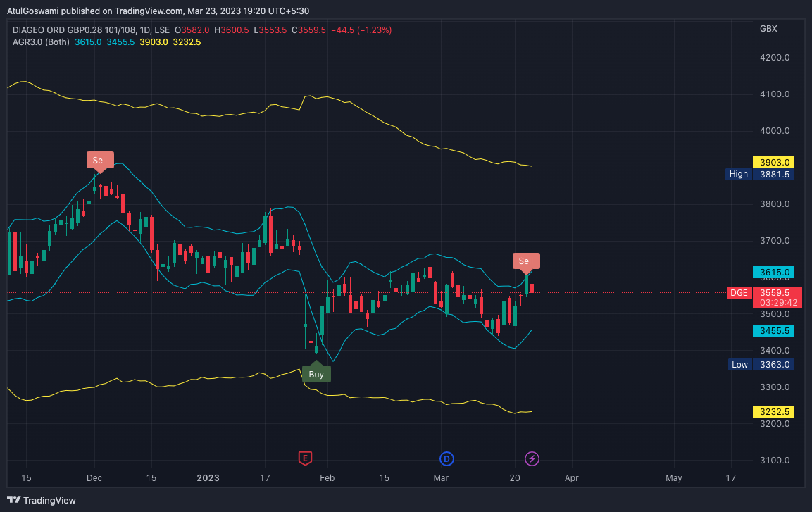This screenshot has width=812, height=512.
Task: Click the closing price C3559.5 in header
Action: 308,30
